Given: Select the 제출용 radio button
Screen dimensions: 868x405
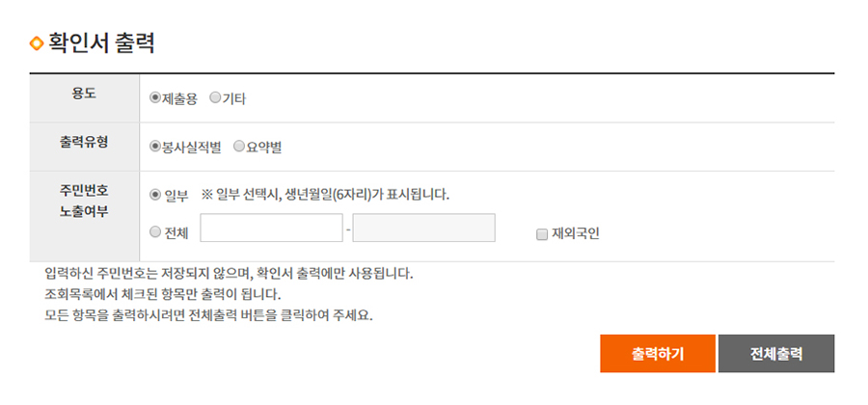Looking at the screenshot, I should (155, 98).
